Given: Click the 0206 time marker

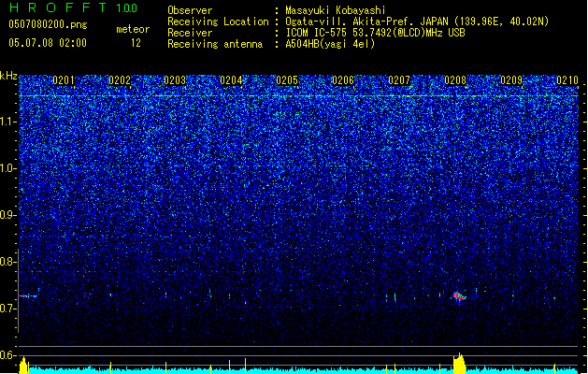Looking at the screenshot, I should click(x=343, y=80).
